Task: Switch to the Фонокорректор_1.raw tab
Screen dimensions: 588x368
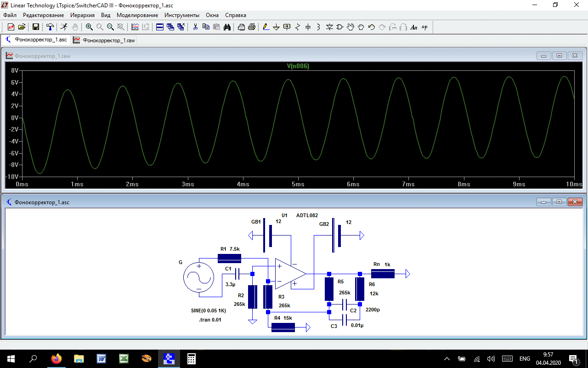Action: point(104,40)
